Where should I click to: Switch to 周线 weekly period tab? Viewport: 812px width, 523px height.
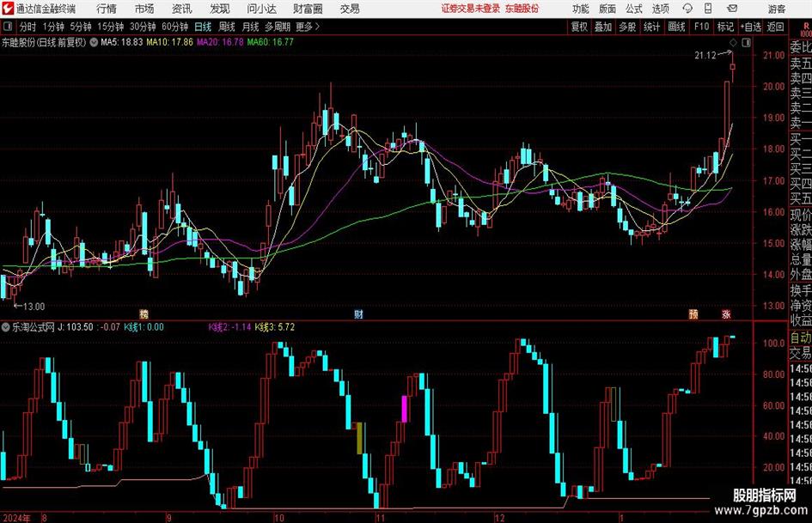tap(227, 27)
